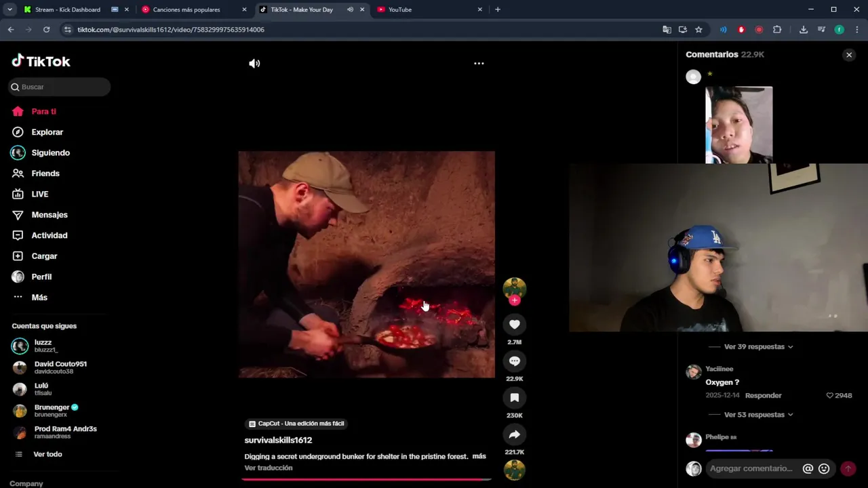The width and height of the screenshot is (868, 488).
Task: Mute the TikTok video sound
Action: pyautogui.click(x=254, y=63)
